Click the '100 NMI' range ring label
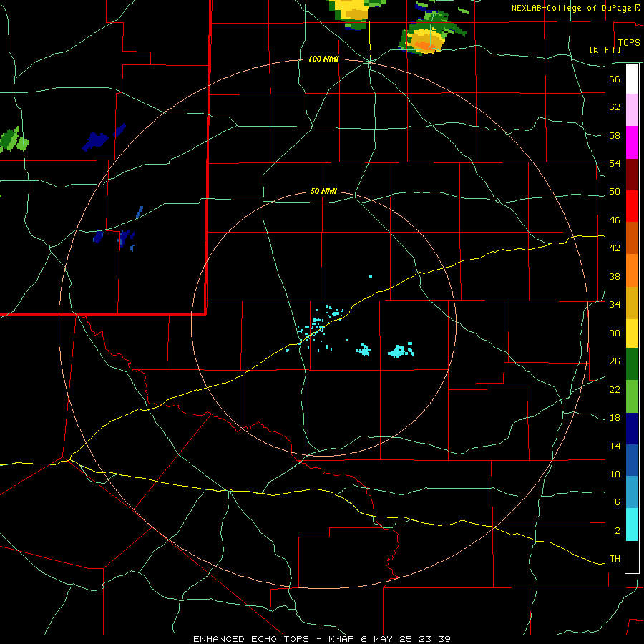 coord(323,59)
